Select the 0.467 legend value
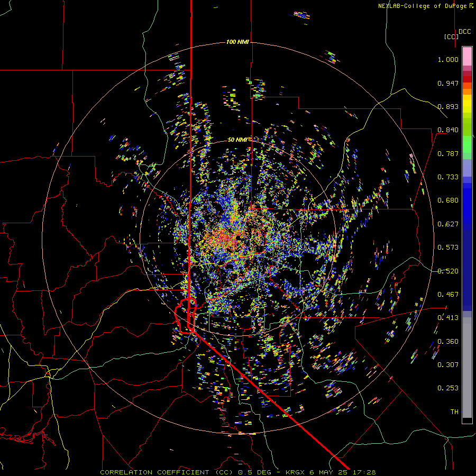The image size is (476, 476). [448, 295]
